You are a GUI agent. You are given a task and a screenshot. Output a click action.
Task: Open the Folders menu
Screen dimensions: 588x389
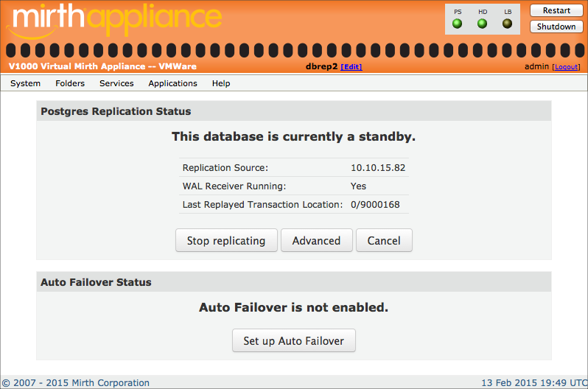(x=70, y=83)
